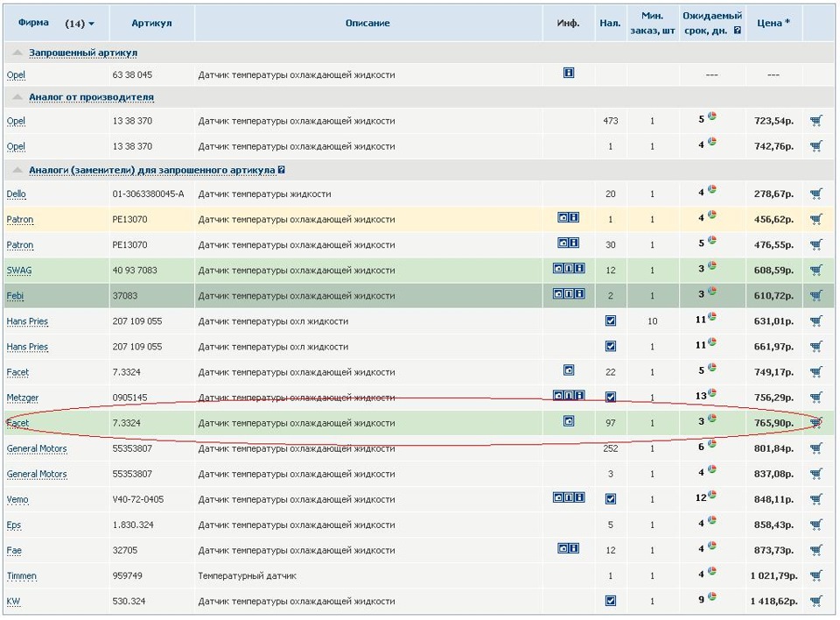Click availability checkmark for Vemo V40-72-0405
Image resolution: width=840 pixels, height=620 pixels.
pos(611,499)
